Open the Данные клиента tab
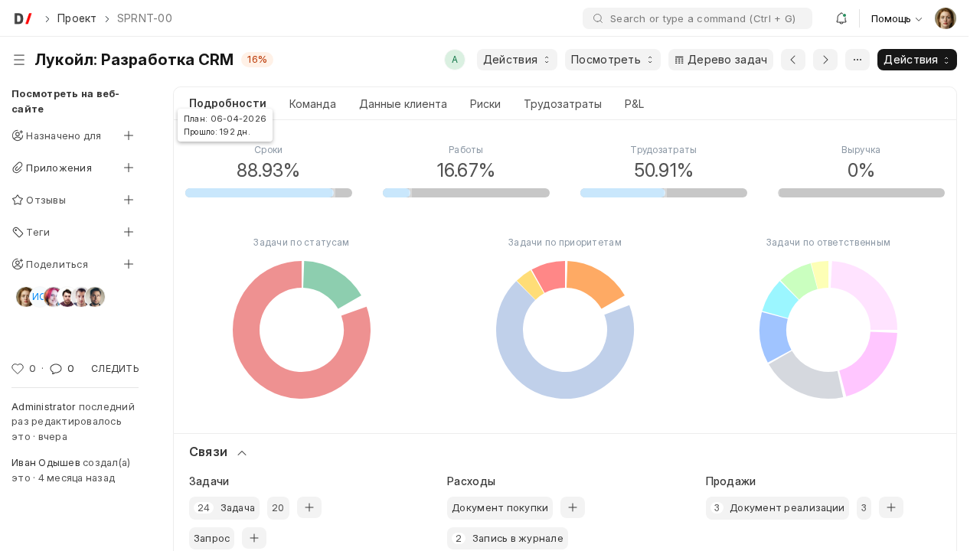 point(403,104)
